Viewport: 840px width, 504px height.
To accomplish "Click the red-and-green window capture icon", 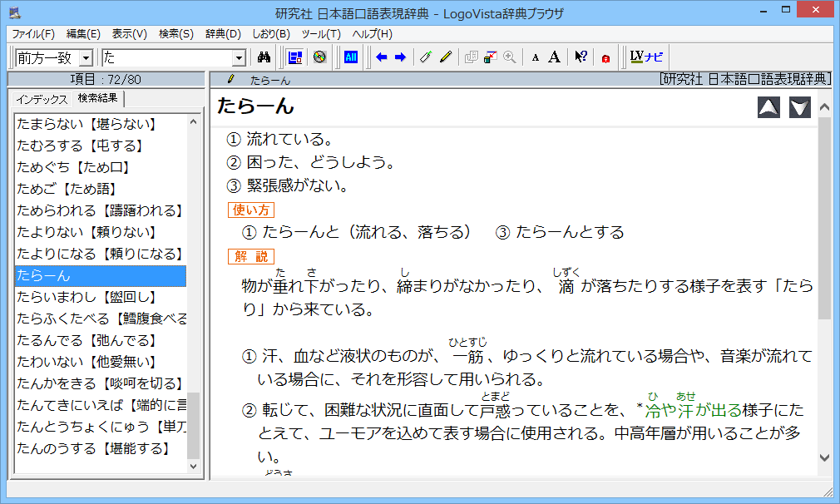I will 490,57.
